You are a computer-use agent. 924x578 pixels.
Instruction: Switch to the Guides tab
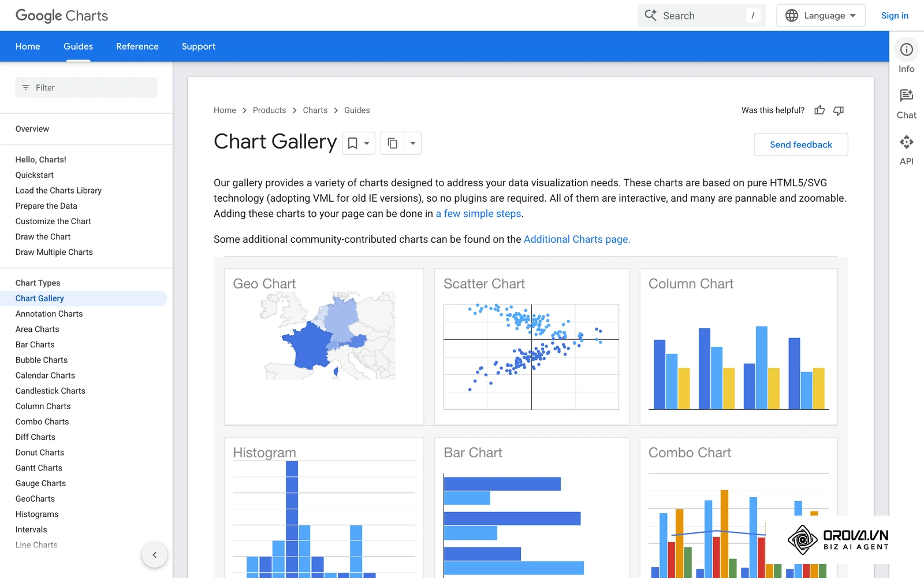point(78,46)
